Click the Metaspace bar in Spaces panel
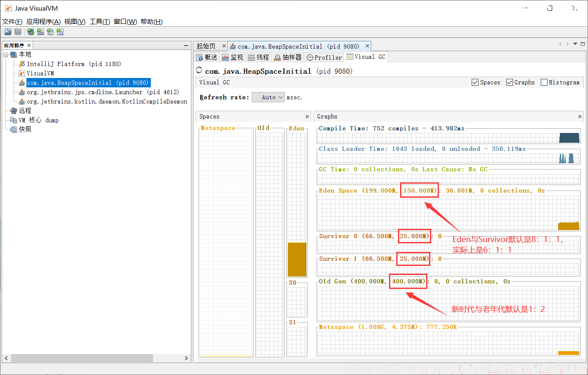Image resolution: width=588 pixels, height=375 pixels. pyautogui.click(x=226, y=243)
